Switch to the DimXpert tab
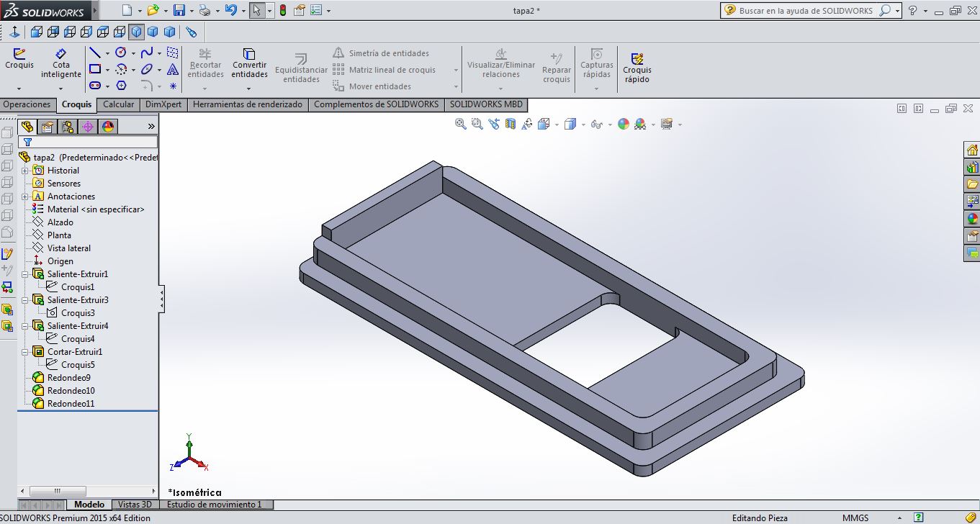Image resolution: width=980 pixels, height=524 pixels. [x=163, y=104]
